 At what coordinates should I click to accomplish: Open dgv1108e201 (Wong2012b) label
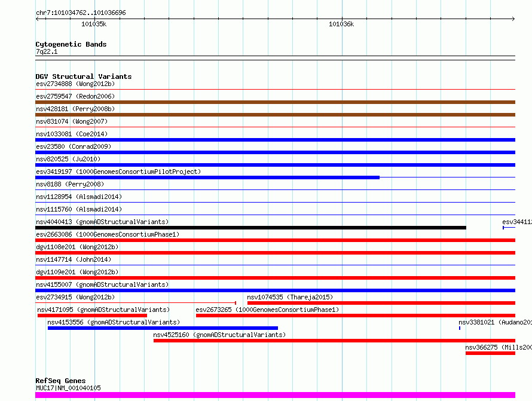pos(77,247)
